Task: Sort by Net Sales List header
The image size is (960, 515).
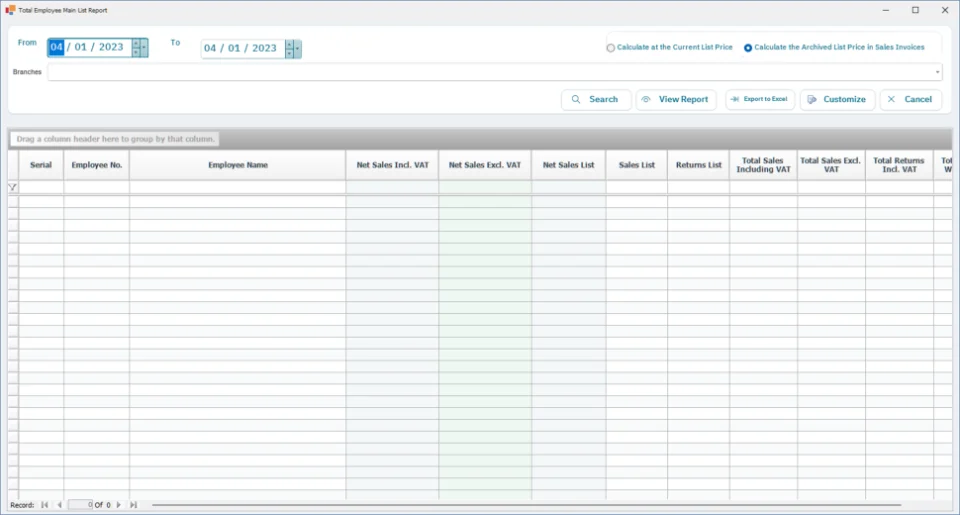Action: tap(568, 165)
